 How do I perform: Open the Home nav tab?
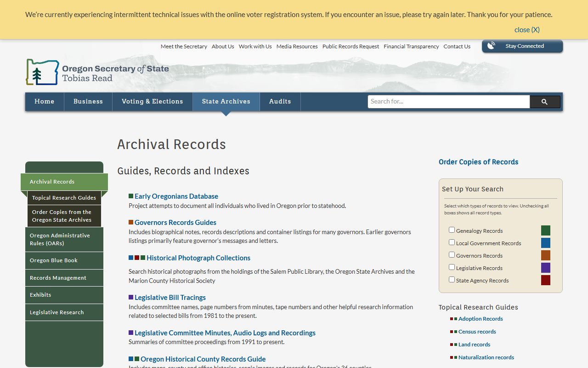45,102
